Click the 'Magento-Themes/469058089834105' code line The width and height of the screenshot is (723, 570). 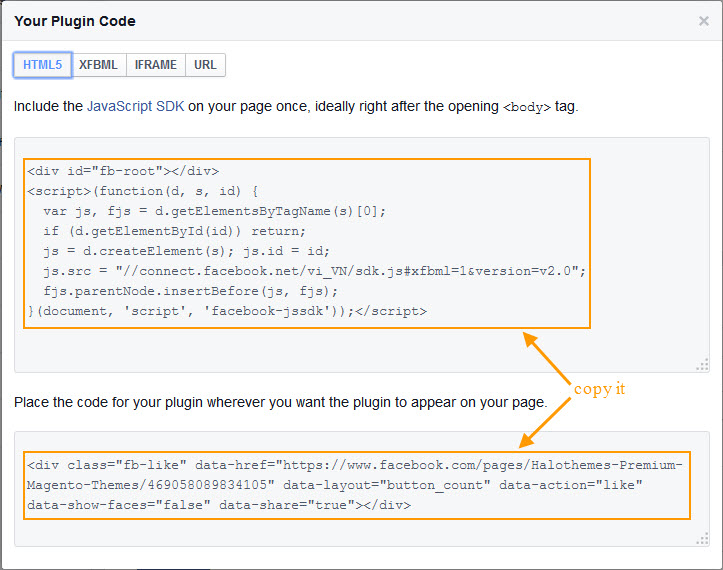(334, 485)
